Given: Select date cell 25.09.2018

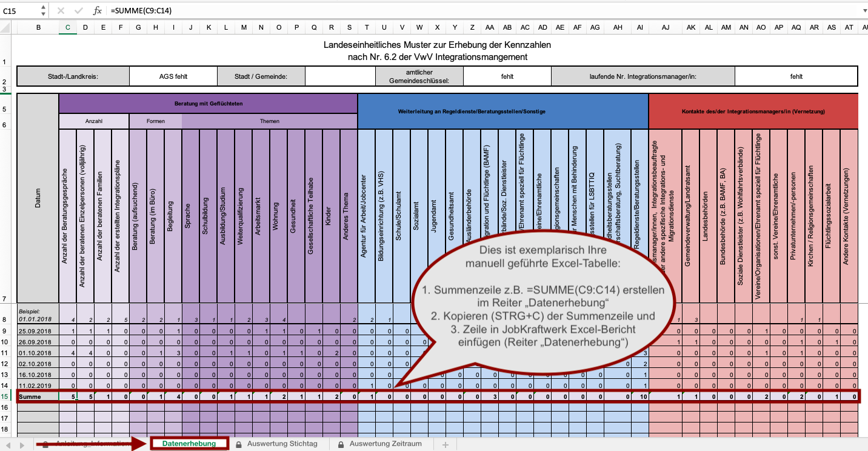Looking at the screenshot, I should 38,331.
